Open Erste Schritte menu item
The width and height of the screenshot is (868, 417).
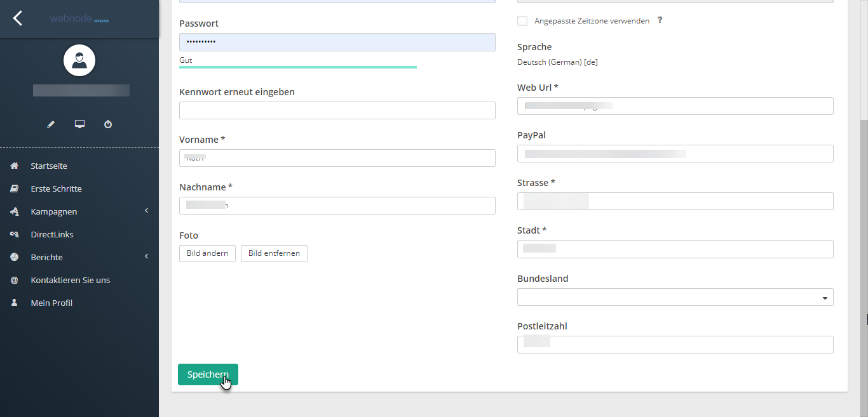[56, 189]
